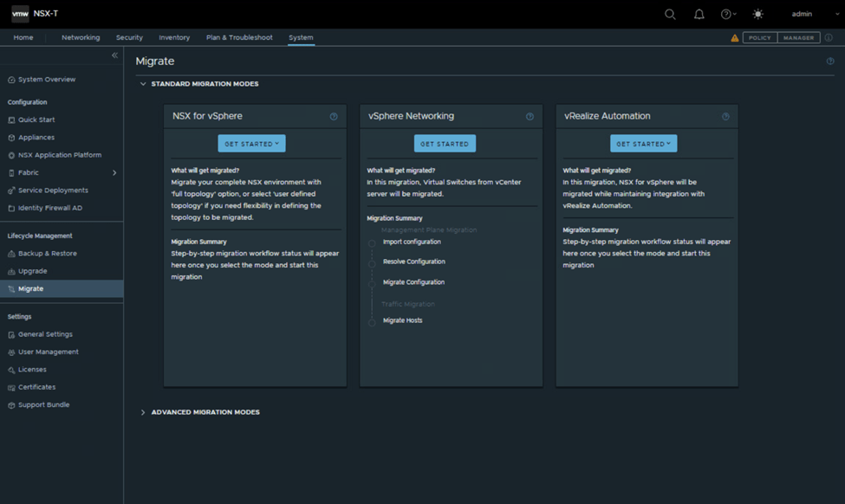
Task: Click help icon on vSphere Networking card
Action: [x=530, y=117]
